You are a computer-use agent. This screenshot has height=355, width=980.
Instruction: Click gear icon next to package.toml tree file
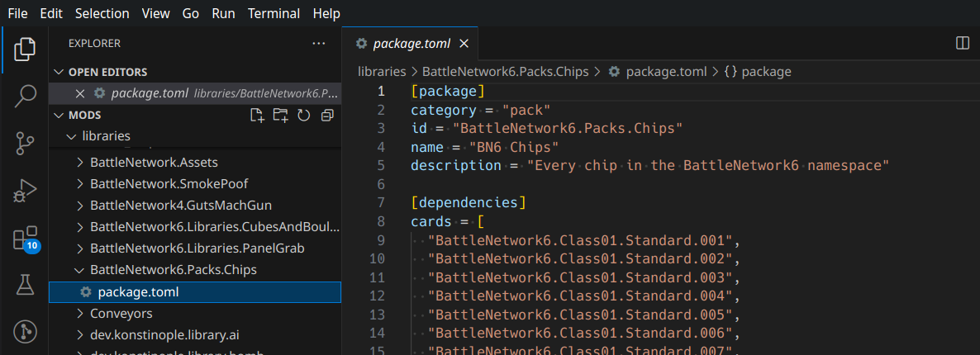click(86, 292)
